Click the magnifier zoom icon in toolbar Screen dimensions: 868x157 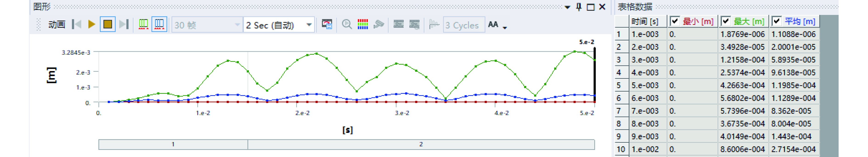pos(347,24)
